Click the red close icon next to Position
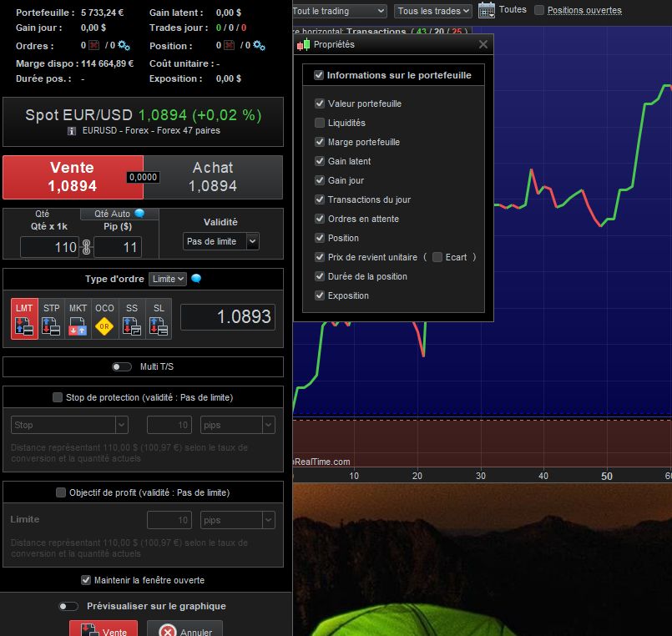This screenshot has width=672, height=636. click(x=230, y=45)
